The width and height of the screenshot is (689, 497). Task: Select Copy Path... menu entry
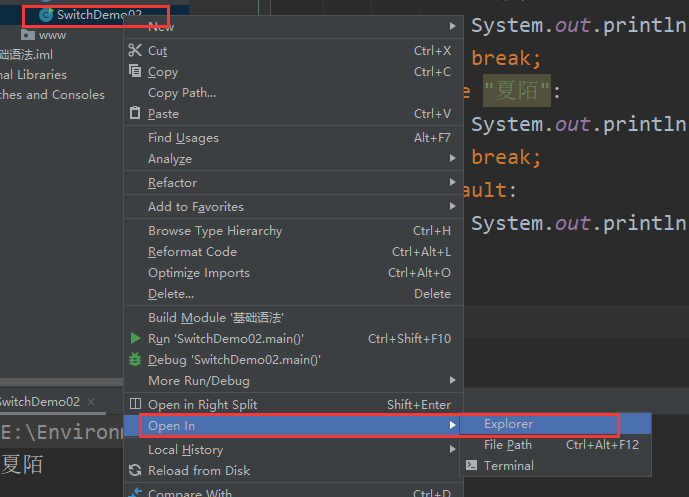[294, 93]
